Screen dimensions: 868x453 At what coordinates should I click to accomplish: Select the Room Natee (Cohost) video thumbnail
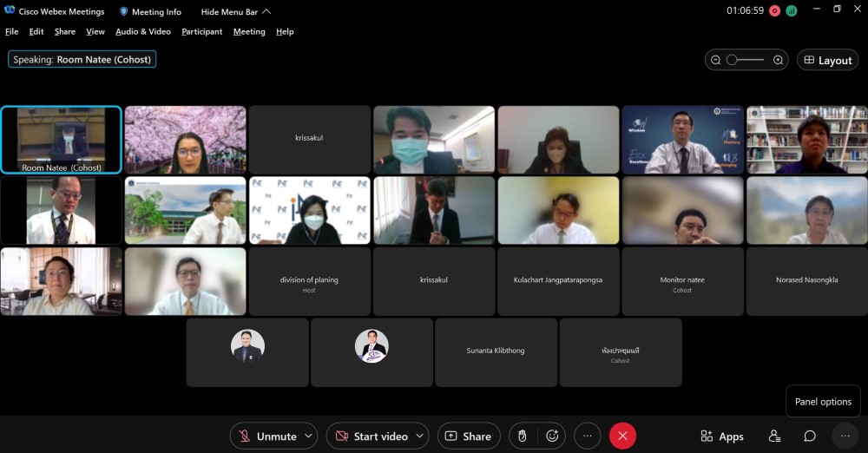tap(62, 140)
